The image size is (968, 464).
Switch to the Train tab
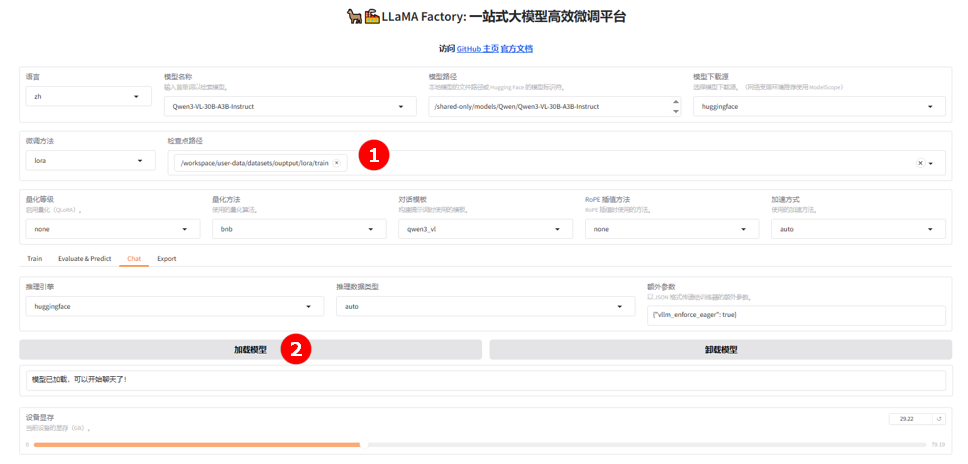[x=35, y=259]
